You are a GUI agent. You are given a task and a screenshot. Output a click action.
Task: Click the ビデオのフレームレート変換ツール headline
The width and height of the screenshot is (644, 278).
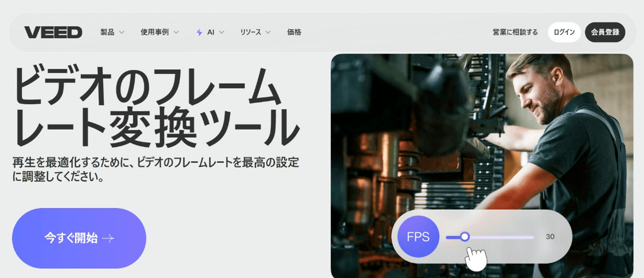point(154,106)
